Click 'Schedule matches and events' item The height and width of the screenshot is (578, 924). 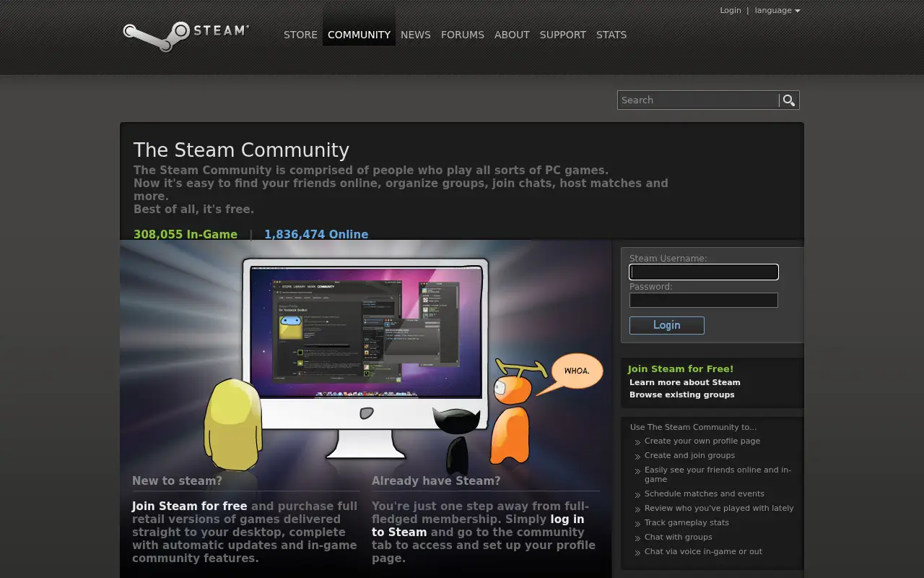point(705,493)
